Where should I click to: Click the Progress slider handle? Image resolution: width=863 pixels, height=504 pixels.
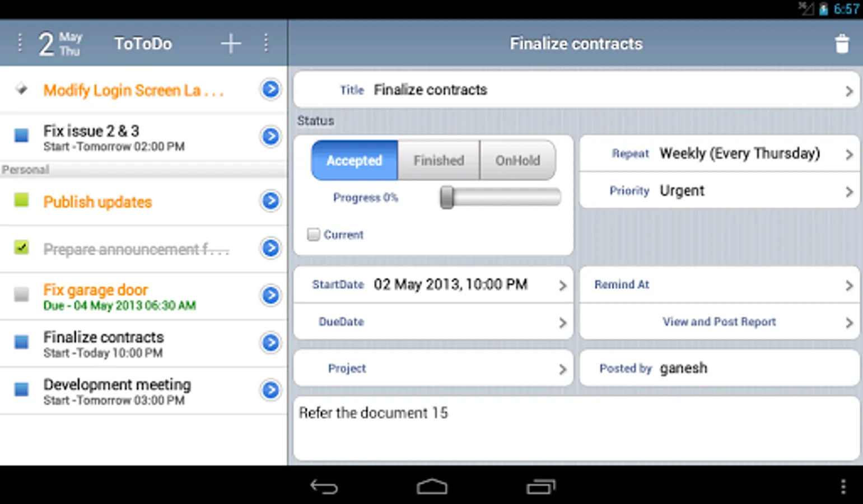click(446, 198)
